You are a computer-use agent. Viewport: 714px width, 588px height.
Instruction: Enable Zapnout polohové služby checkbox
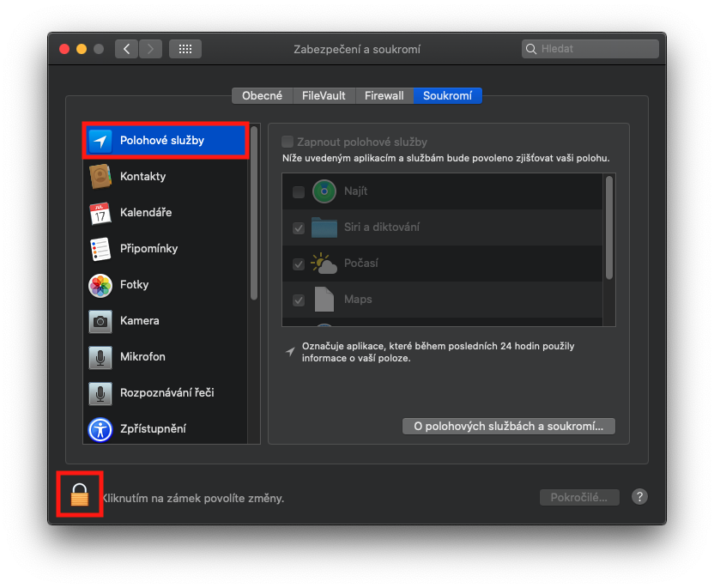[287, 142]
